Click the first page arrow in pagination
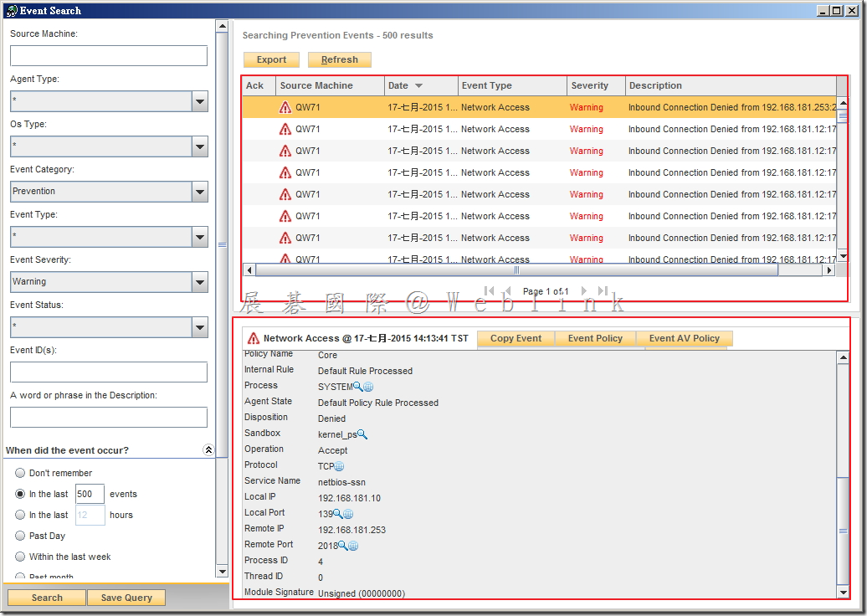The image size is (867, 616). (490, 291)
